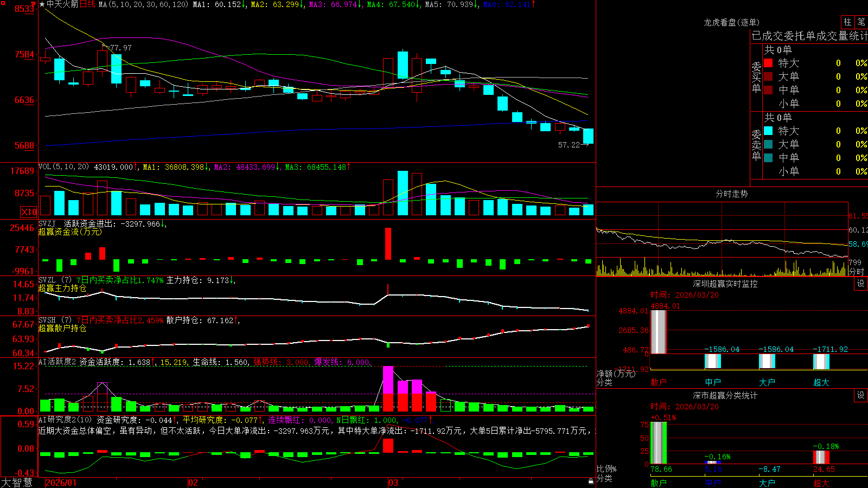Click the red 特大 buy-order swatch
The height and width of the screenshot is (488, 868).
[768, 63]
